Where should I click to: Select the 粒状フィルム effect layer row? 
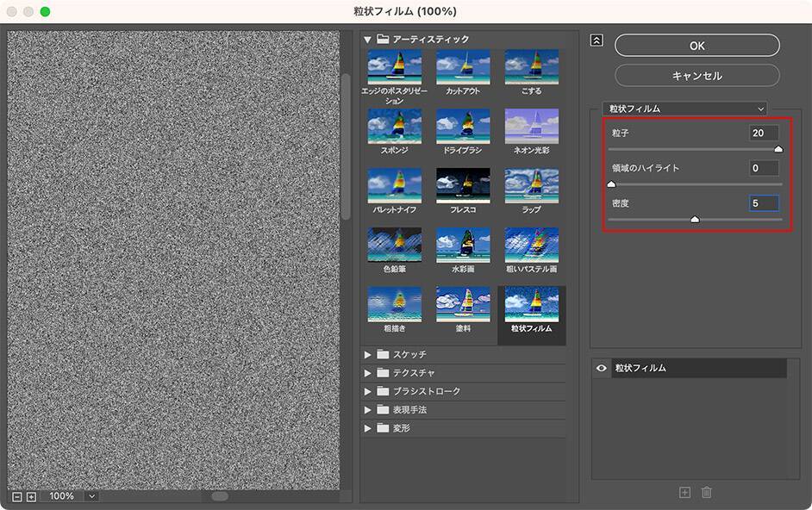698,368
